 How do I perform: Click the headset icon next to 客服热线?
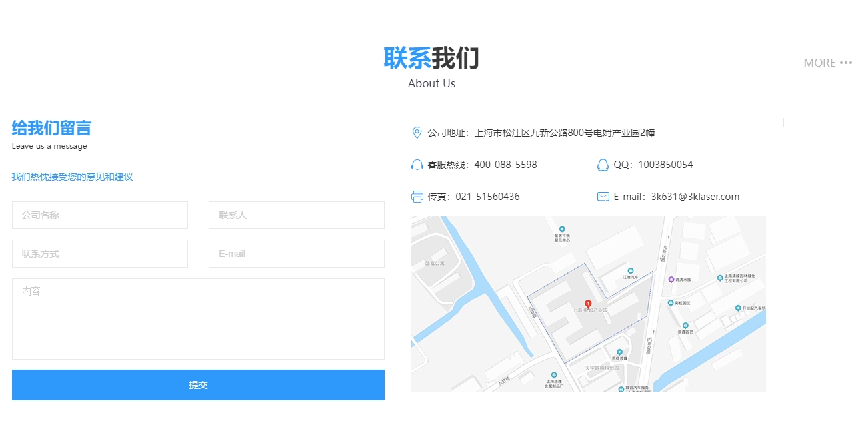[x=417, y=165]
